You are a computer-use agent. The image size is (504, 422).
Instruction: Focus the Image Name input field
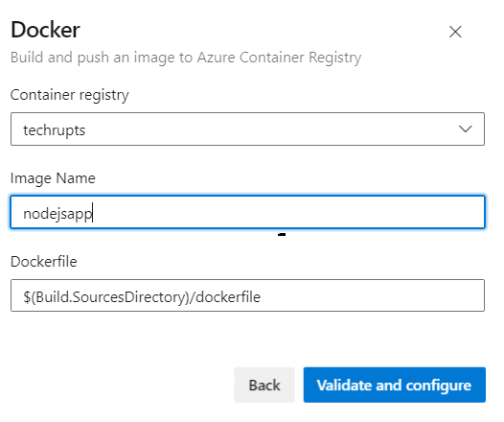(x=247, y=212)
